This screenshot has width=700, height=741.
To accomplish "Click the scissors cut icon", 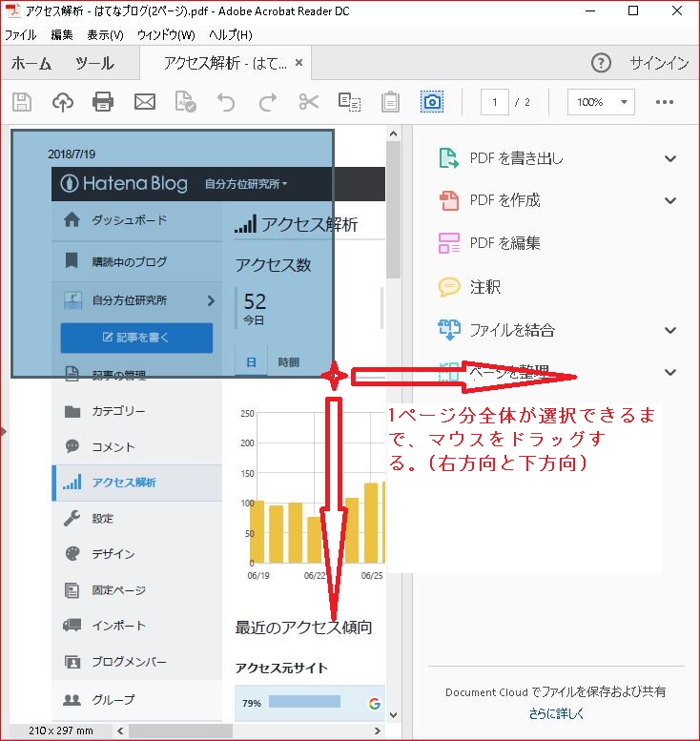I will click(x=309, y=102).
